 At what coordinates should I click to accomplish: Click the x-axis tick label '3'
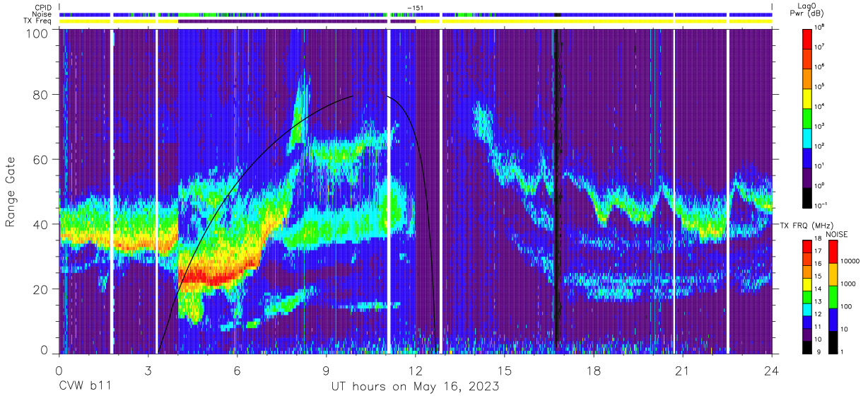click(x=148, y=371)
